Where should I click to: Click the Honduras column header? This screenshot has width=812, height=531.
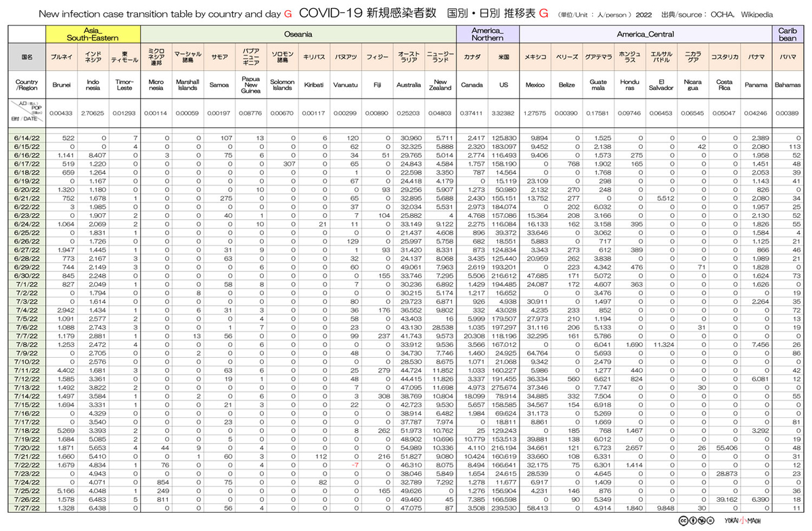[630, 86]
